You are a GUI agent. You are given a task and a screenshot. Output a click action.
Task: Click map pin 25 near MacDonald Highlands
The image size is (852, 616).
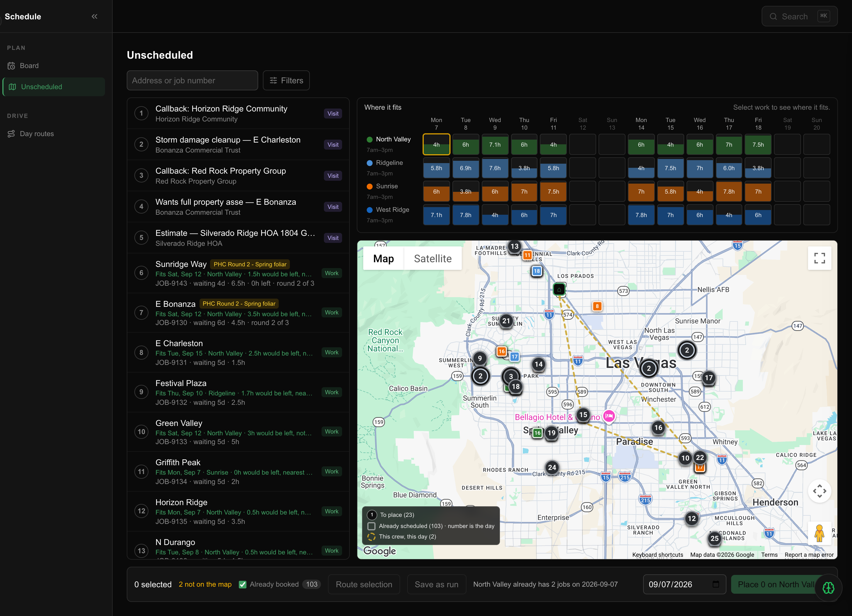coord(714,538)
